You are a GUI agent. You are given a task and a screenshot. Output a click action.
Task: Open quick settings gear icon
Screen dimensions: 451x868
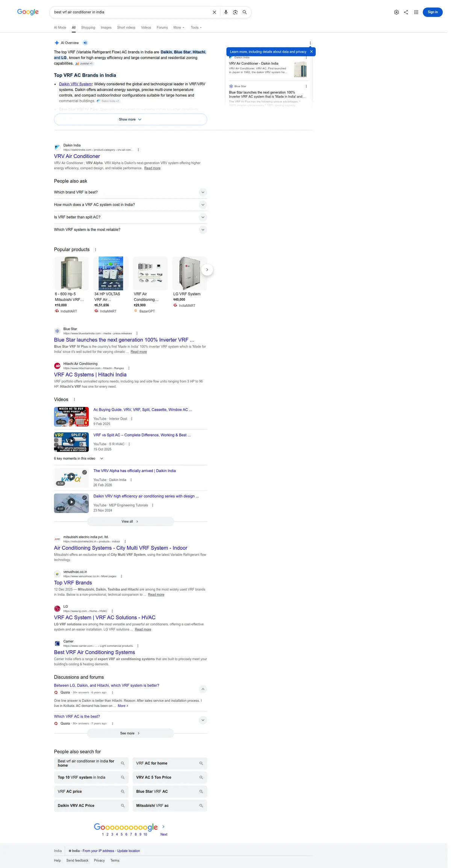[x=397, y=12]
